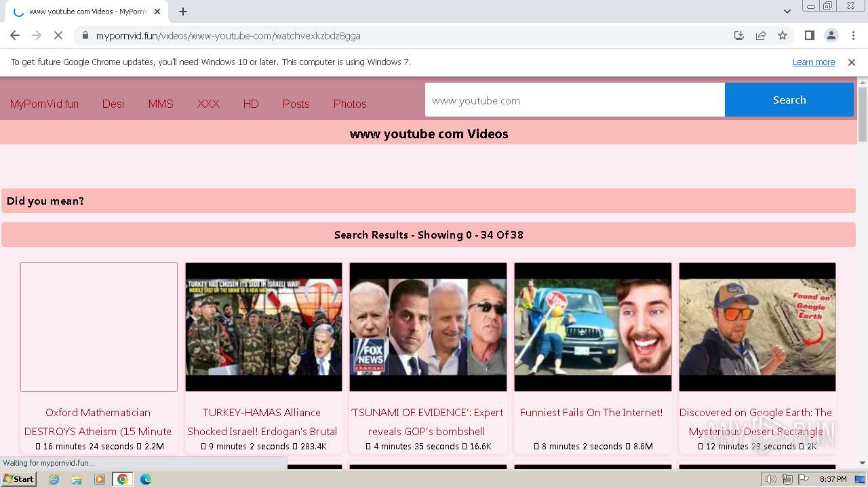Image resolution: width=868 pixels, height=488 pixels.
Task: Click the address bar URL
Action: coord(228,36)
